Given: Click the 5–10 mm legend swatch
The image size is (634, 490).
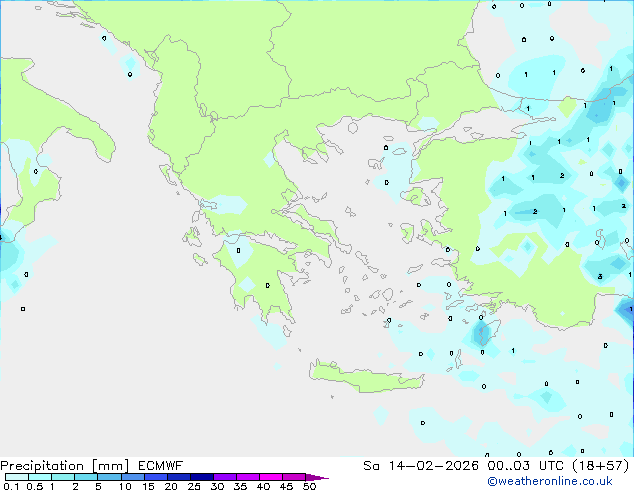Looking at the screenshot, I should [x=109, y=477].
